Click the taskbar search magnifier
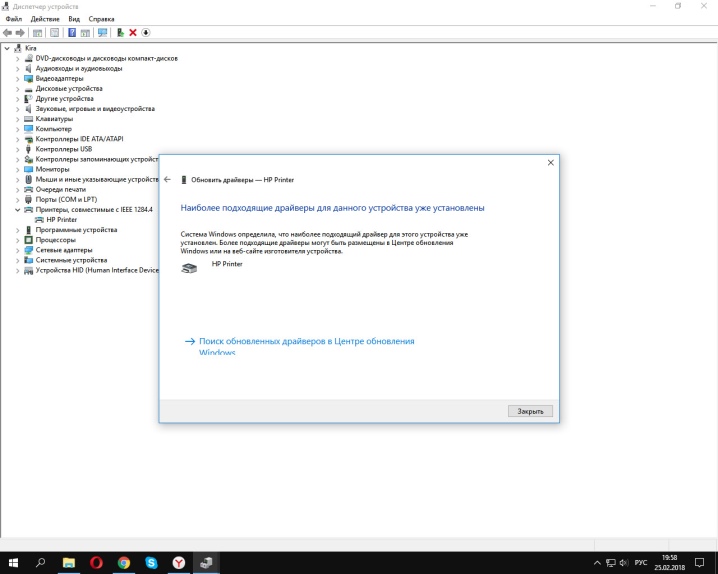Viewport: 718px width, 574px height. pos(40,563)
